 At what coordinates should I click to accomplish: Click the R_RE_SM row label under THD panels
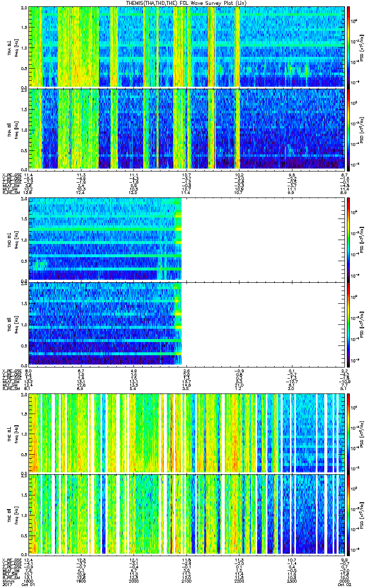coord(12,388)
